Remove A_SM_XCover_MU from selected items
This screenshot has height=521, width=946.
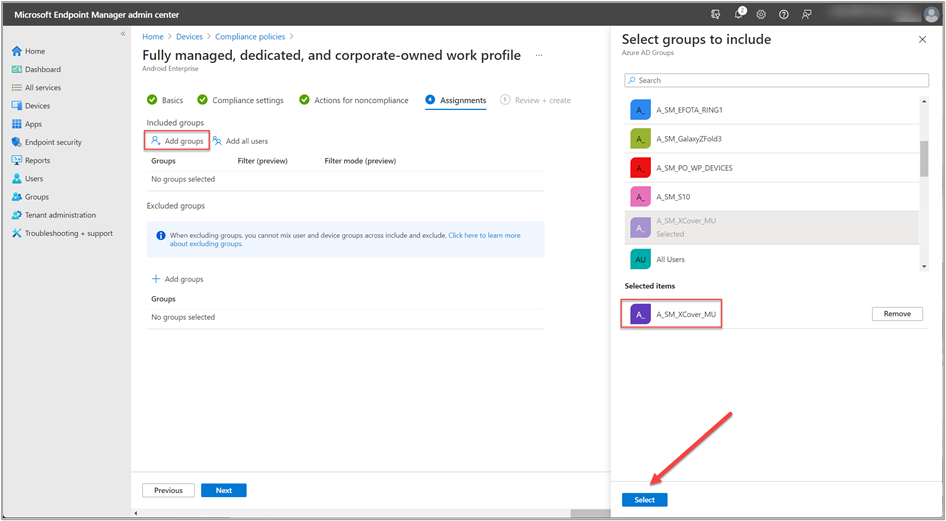897,314
